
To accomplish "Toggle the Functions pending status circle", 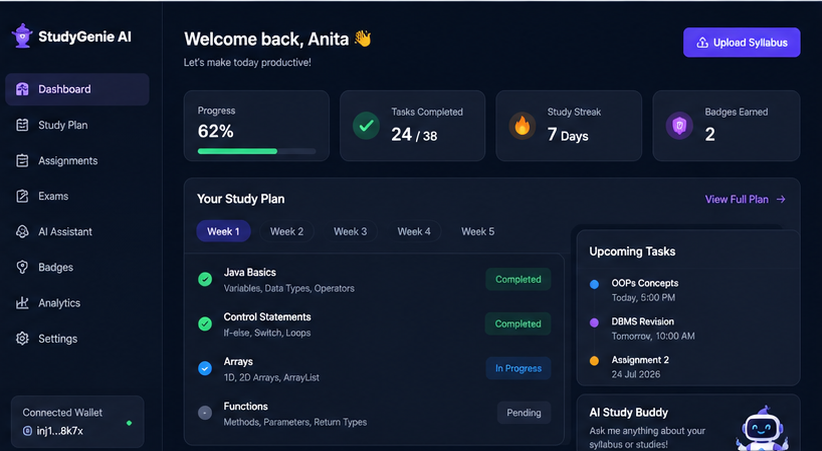I will point(205,413).
